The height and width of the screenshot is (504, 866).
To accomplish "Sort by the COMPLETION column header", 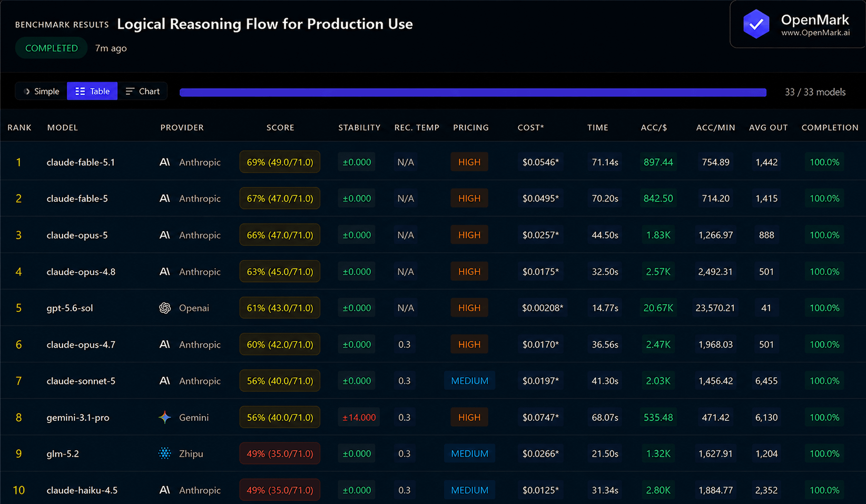I will click(x=830, y=127).
